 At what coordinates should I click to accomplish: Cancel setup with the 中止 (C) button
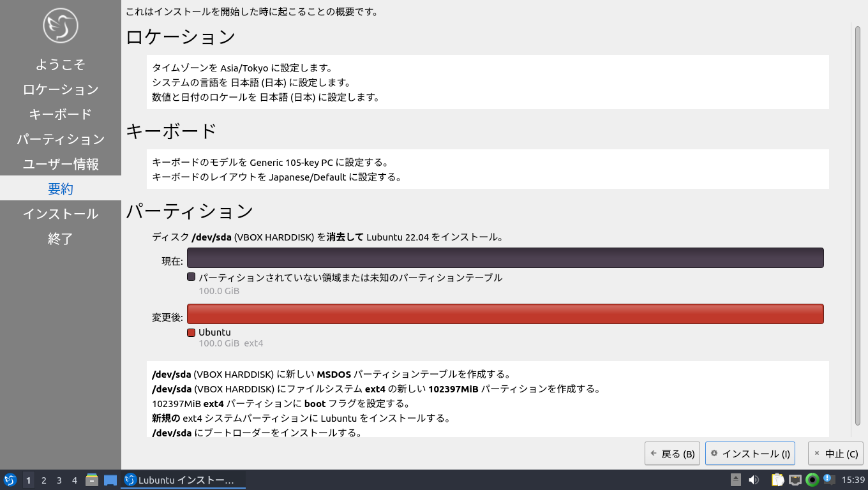pyautogui.click(x=835, y=454)
